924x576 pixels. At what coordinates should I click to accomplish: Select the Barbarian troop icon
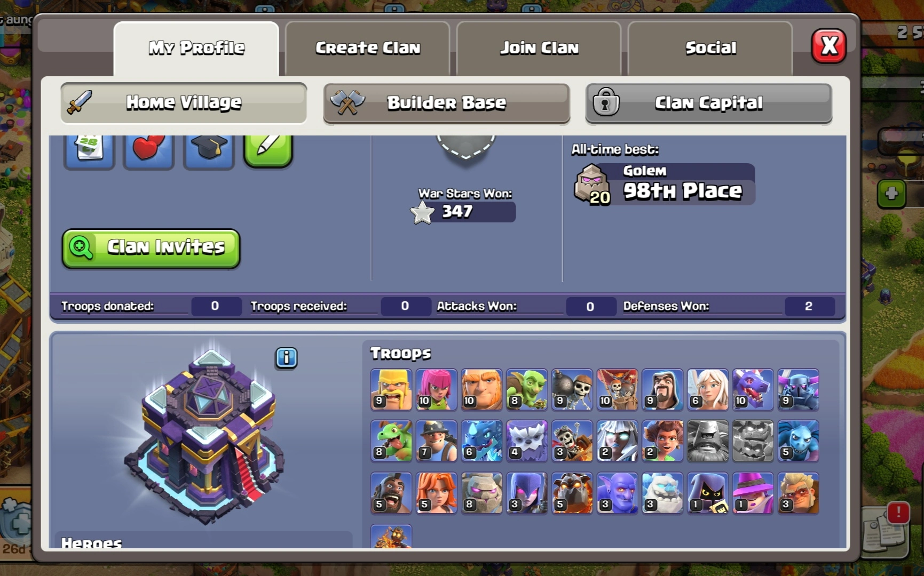[x=391, y=389]
